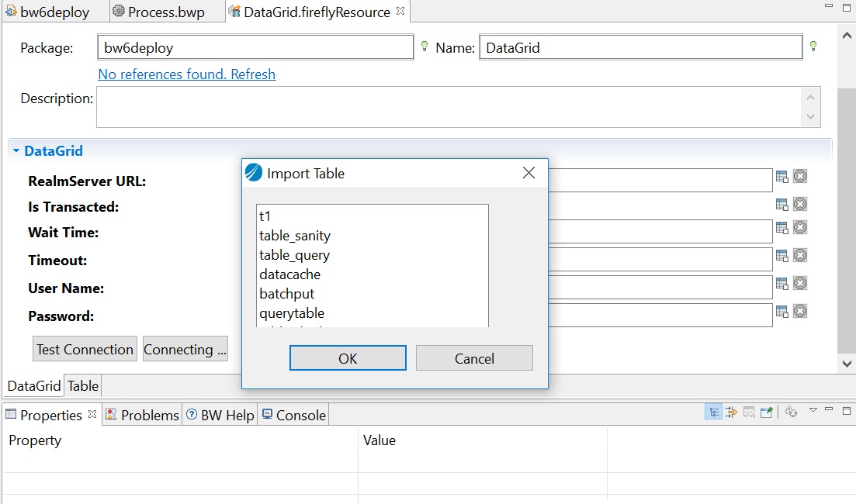Toggle Show Advanced Properties icon

[x=731, y=413]
